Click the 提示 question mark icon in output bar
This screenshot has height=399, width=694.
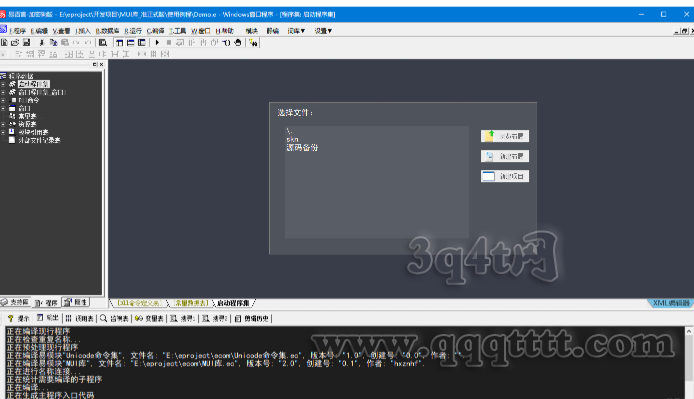[11, 318]
